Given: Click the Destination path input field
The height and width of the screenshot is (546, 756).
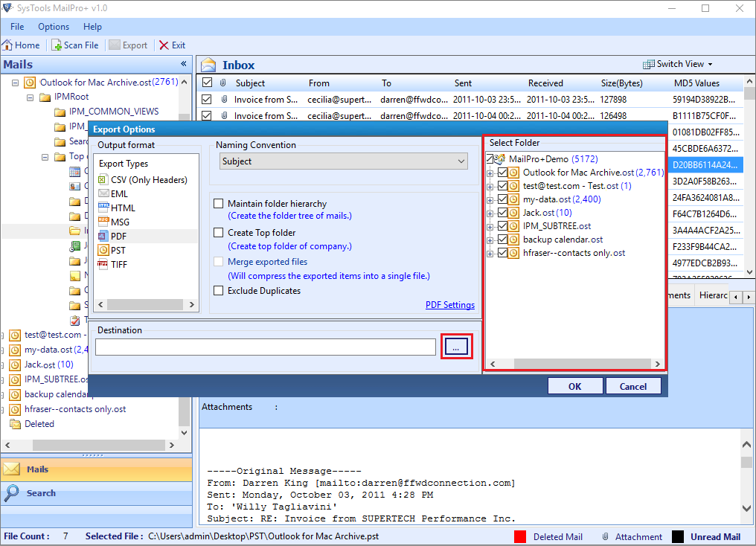Looking at the screenshot, I should pos(266,347).
